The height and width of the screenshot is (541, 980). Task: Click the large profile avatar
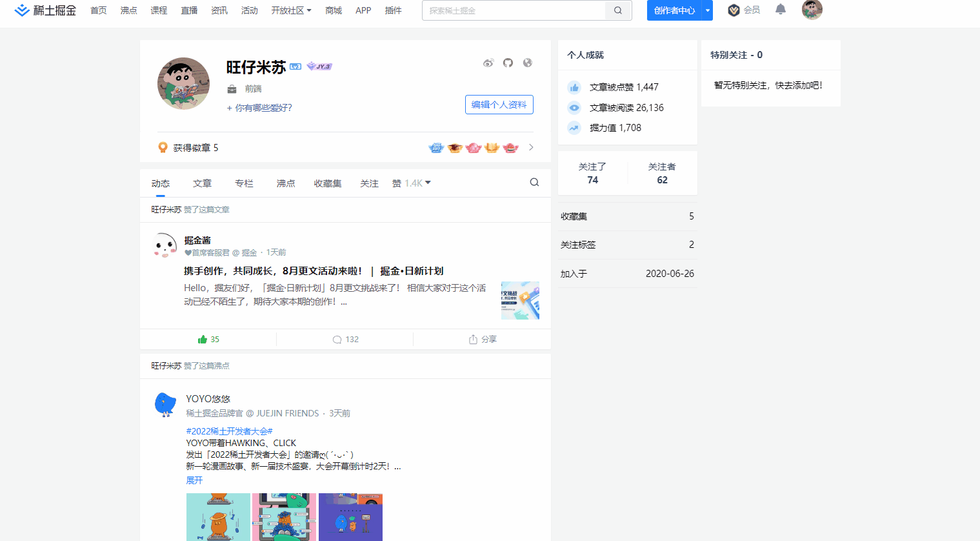pos(184,83)
